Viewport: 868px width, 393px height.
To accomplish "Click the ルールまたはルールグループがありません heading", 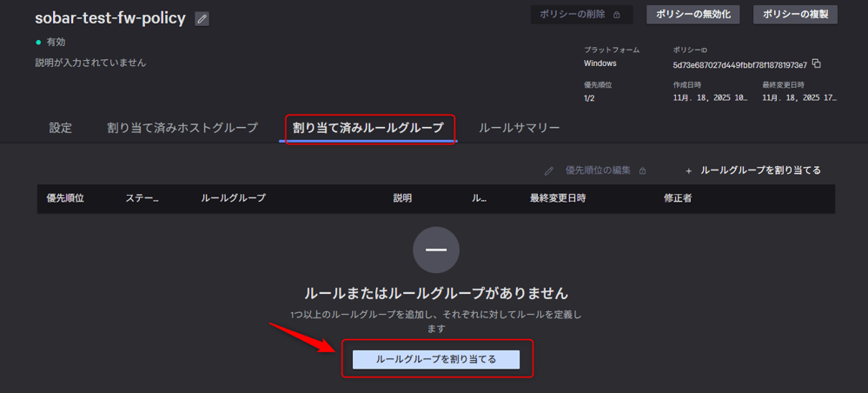I will pos(436,292).
